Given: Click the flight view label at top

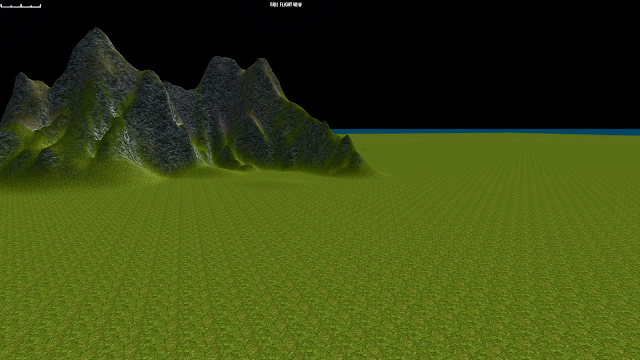Looking at the screenshot, I should [x=286, y=4].
